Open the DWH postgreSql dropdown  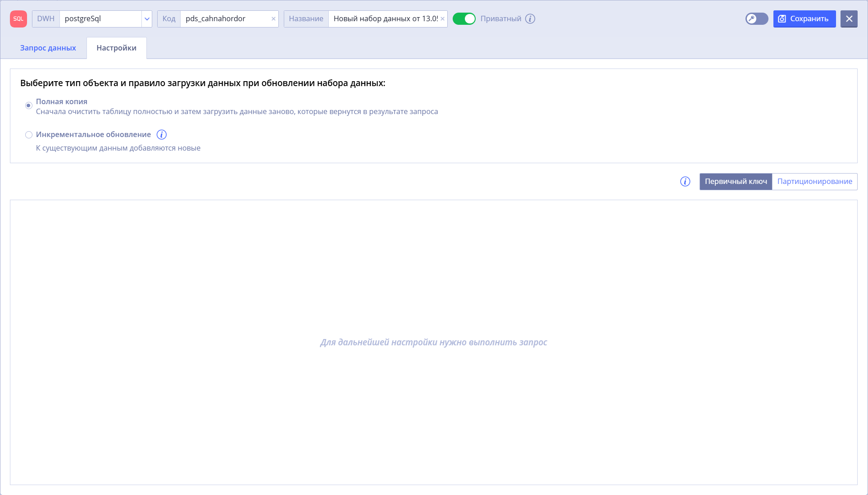[x=147, y=19]
